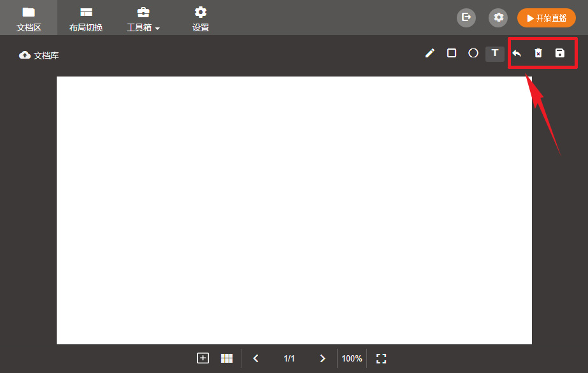Go to the next page

322,358
